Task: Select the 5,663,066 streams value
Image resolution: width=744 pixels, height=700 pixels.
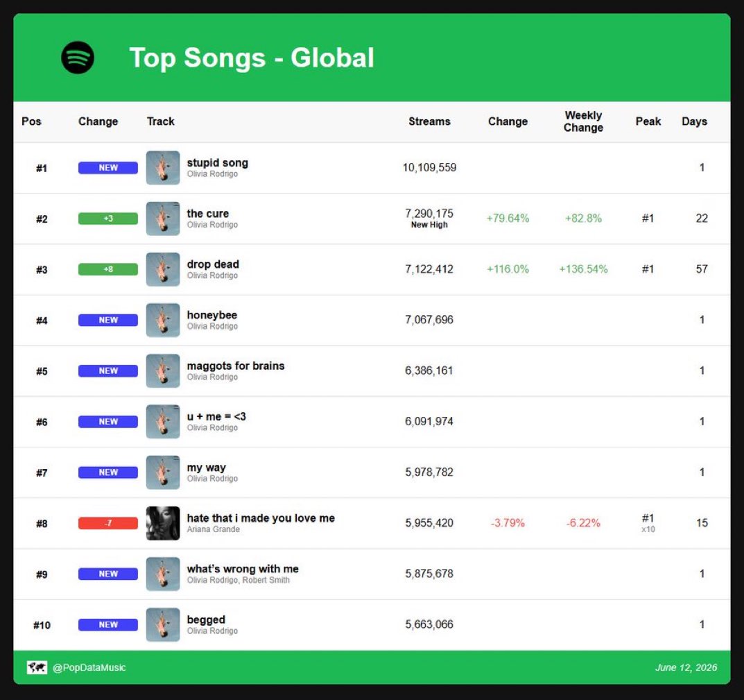Action: point(429,624)
